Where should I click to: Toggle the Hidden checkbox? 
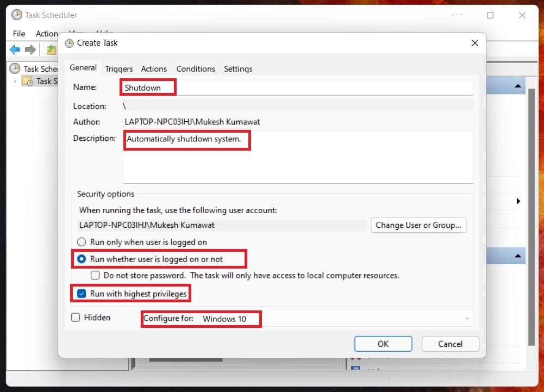(76, 318)
